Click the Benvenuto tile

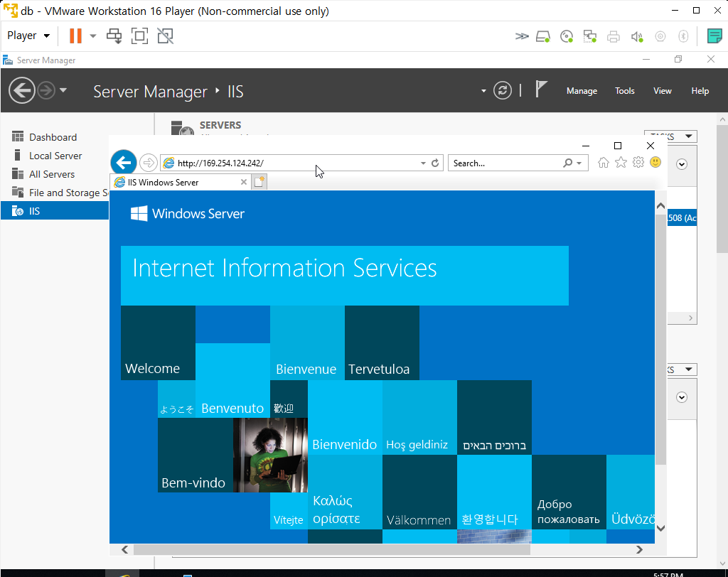tap(232, 381)
